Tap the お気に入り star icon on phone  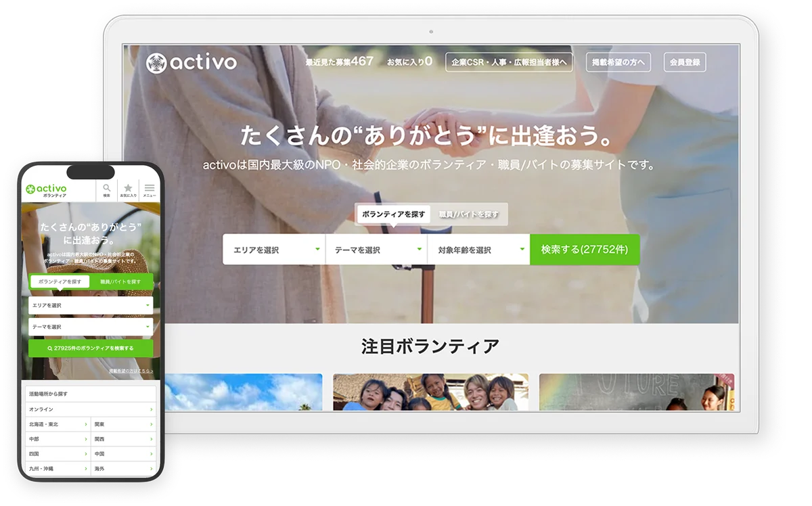coord(128,190)
